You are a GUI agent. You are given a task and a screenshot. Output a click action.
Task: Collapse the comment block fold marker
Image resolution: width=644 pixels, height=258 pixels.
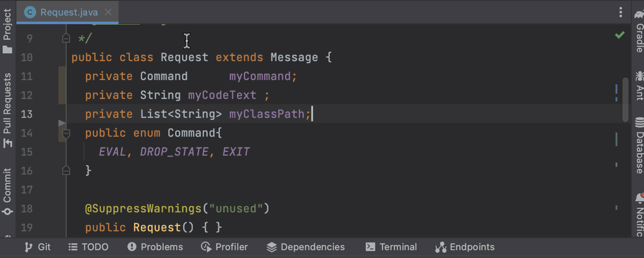66,38
